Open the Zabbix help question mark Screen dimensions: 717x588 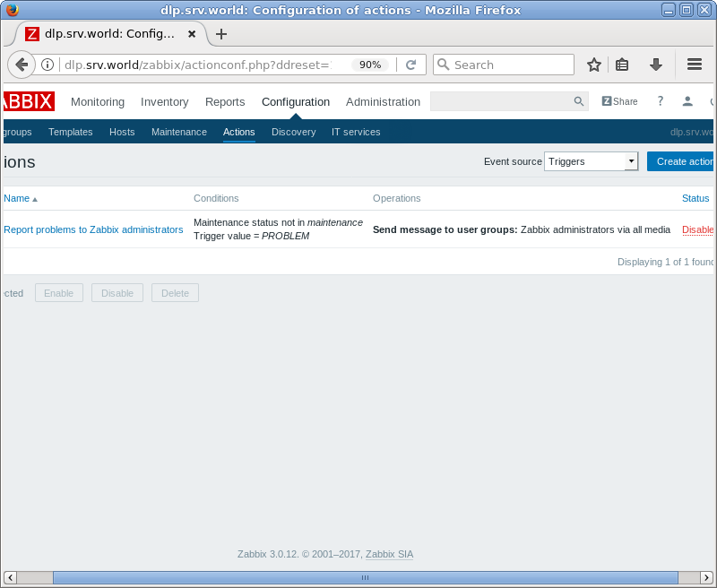coord(661,101)
